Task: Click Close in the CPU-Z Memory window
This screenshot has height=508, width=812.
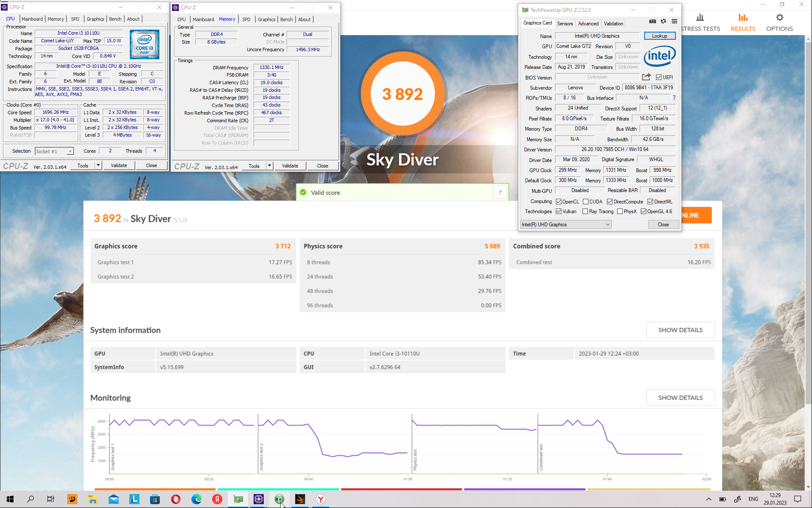Action: [x=323, y=166]
